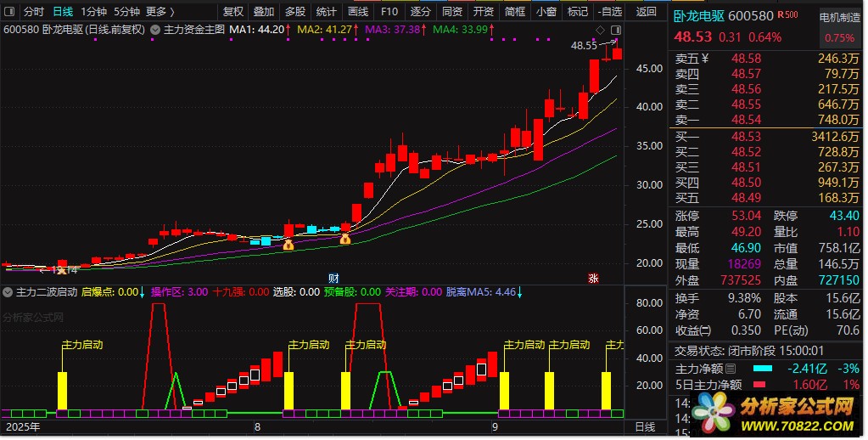Click the 叠加 overlay button

[x=264, y=12]
